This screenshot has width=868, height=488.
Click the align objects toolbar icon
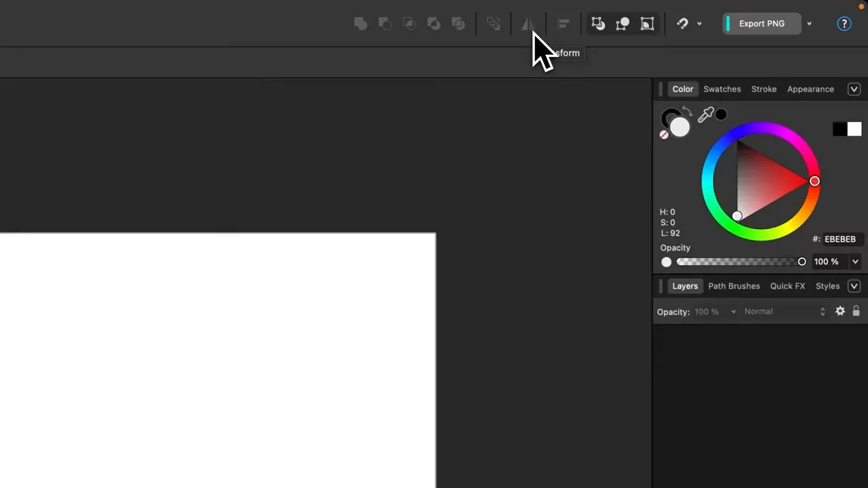coord(563,24)
